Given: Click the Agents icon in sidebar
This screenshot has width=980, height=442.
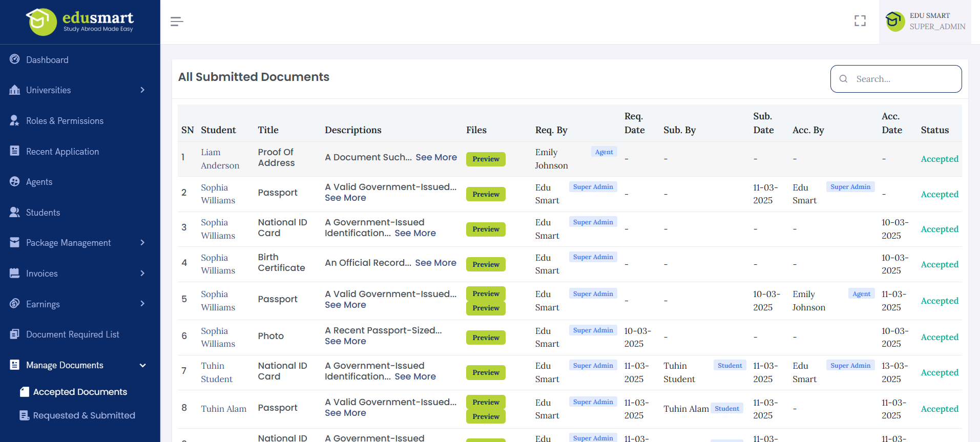Looking at the screenshot, I should [x=15, y=181].
